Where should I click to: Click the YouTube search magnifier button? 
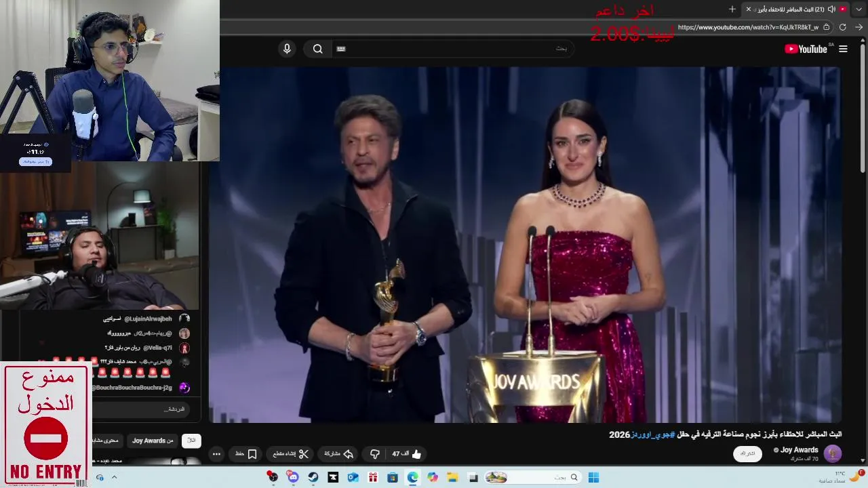(317, 49)
